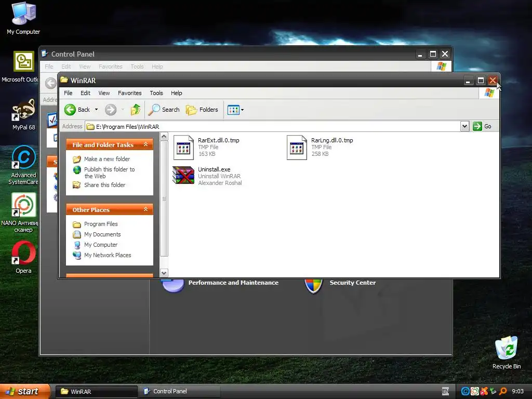
Task: Open the Favorites menu in Control Panel
Action: coord(110,66)
